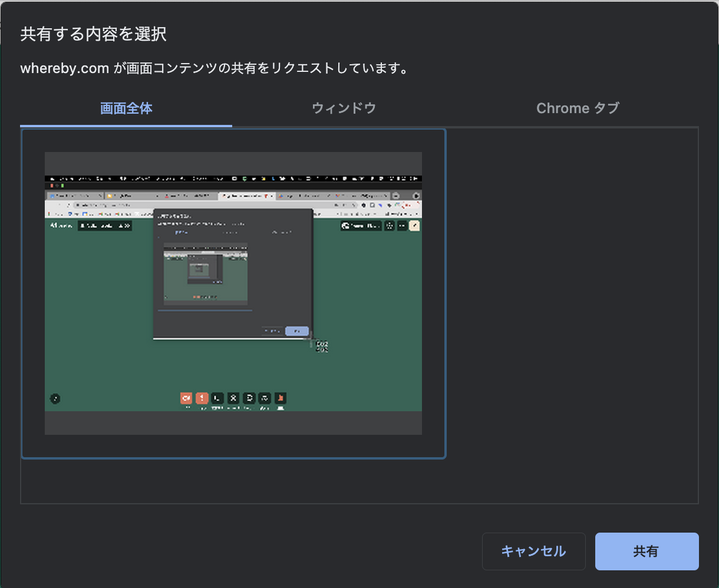The height and width of the screenshot is (588, 719).
Task: Click the キャンセル button
Action: coord(533,551)
